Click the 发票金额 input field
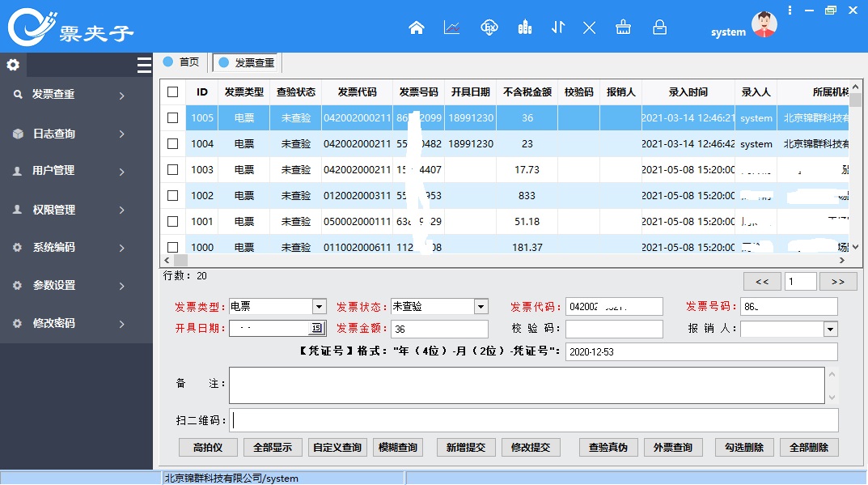This screenshot has width=868, height=485. [x=439, y=330]
